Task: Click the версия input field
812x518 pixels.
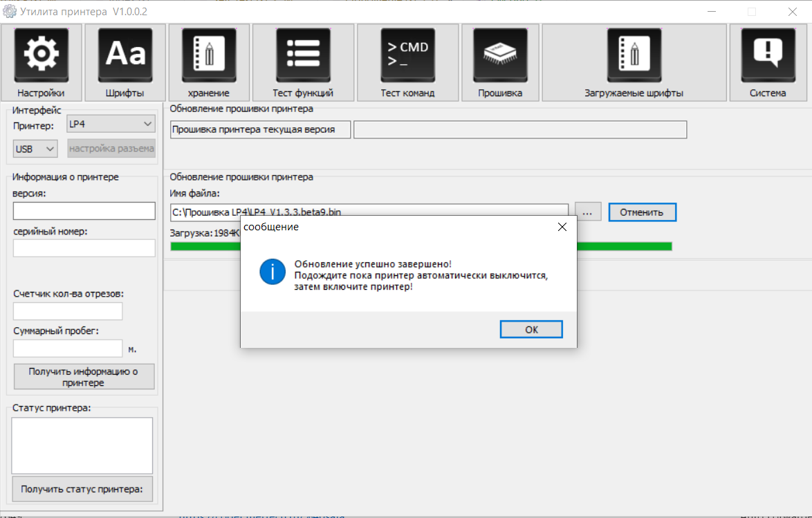Action: pos(84,211)
